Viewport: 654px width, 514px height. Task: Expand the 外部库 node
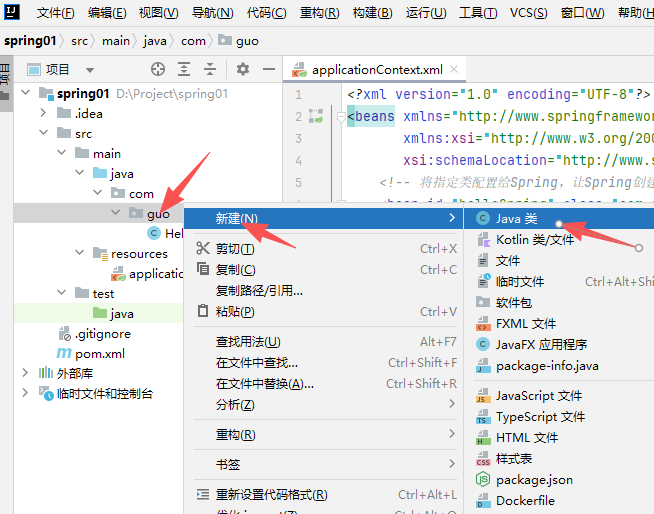[25, 373]
